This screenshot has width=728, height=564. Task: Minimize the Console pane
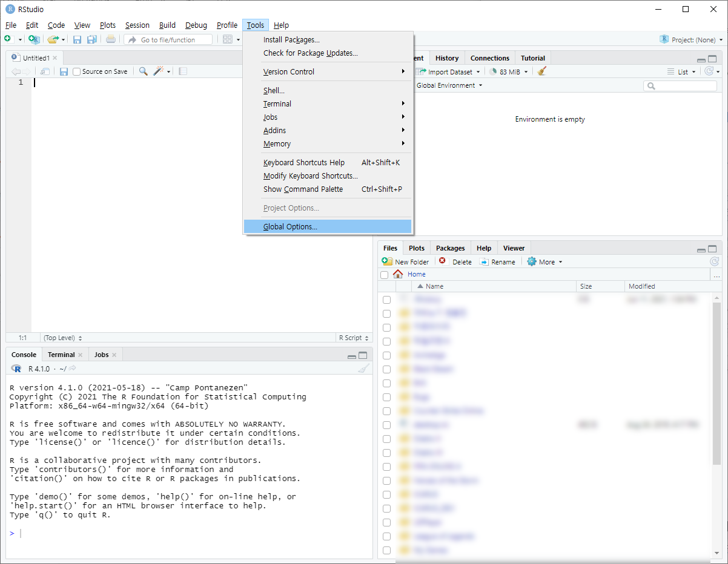[352, 356]
